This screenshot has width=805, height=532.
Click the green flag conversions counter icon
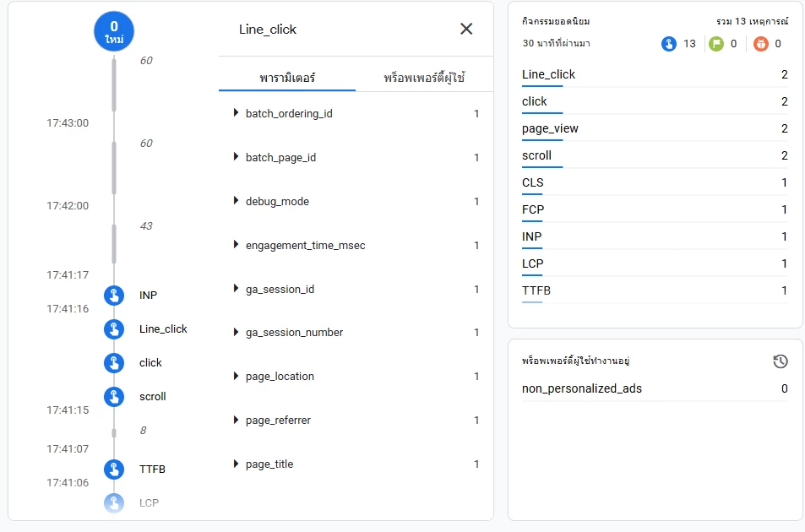[716, 44]
